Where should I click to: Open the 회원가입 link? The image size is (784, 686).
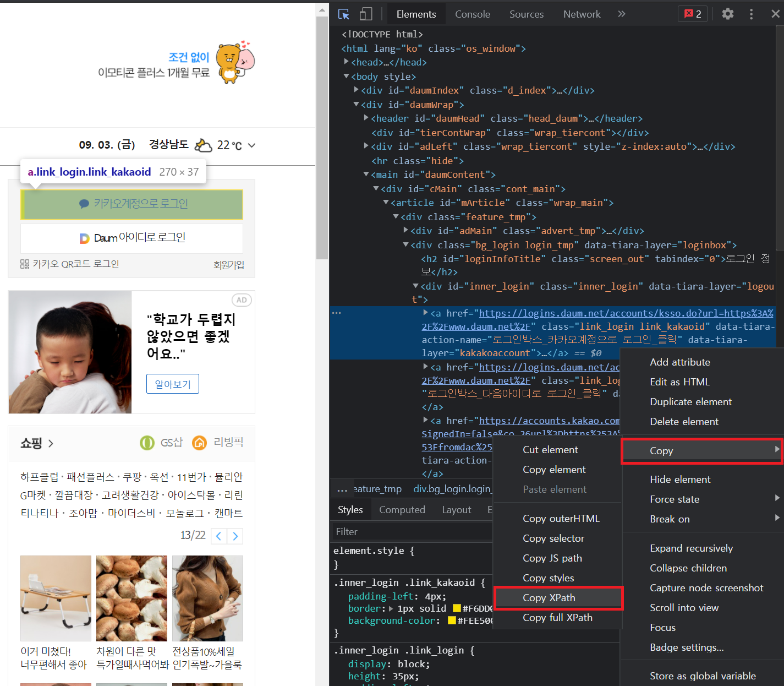[x=229, y=265]
